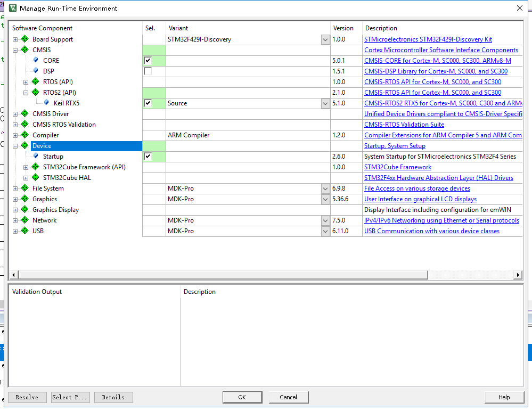
Task: Expand the STM32Cube HAL node
Action: 26,178
